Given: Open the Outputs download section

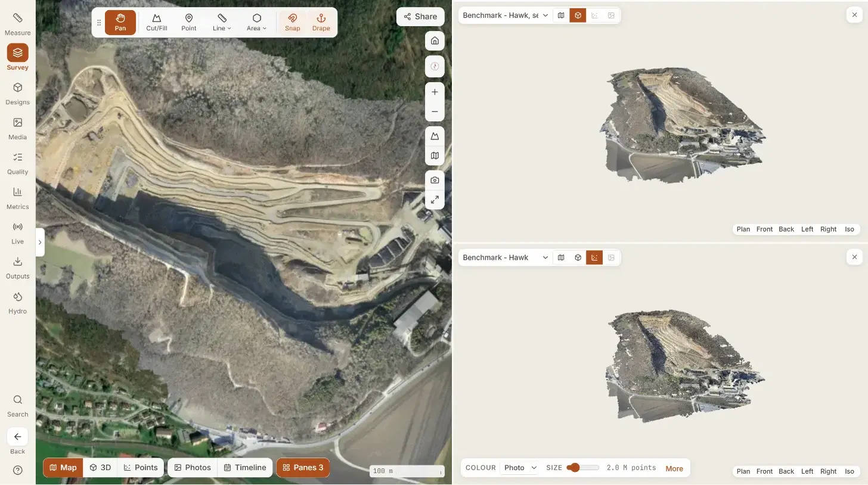Looking at the screenshot, I should 17,268.
